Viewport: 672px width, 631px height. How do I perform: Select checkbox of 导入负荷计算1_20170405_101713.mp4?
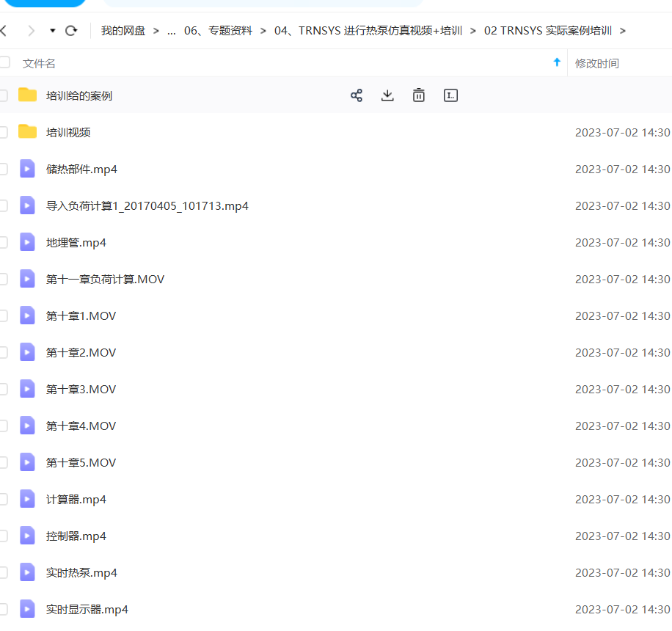[4, 205]
